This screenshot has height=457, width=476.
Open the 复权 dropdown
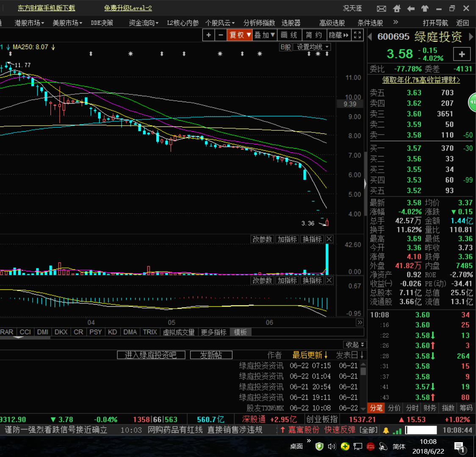pyautogui.click(x=240, y=35)
